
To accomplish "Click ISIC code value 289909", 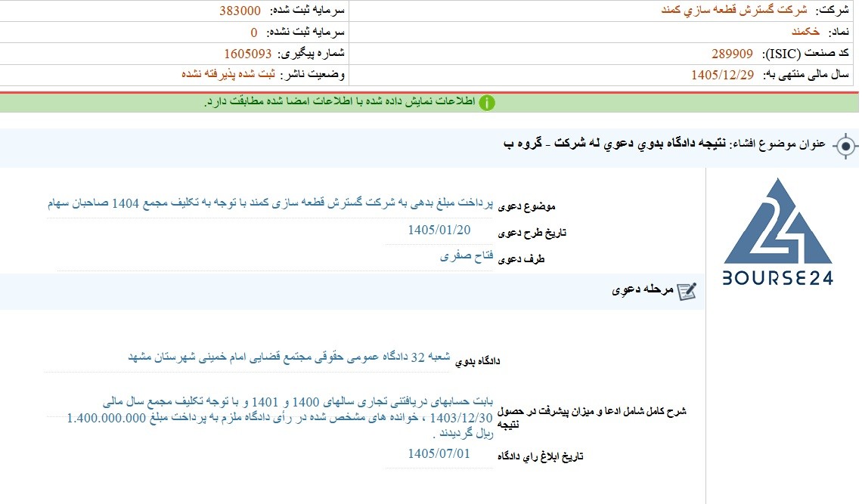I will pyautogui.click(x=732, y=54).
